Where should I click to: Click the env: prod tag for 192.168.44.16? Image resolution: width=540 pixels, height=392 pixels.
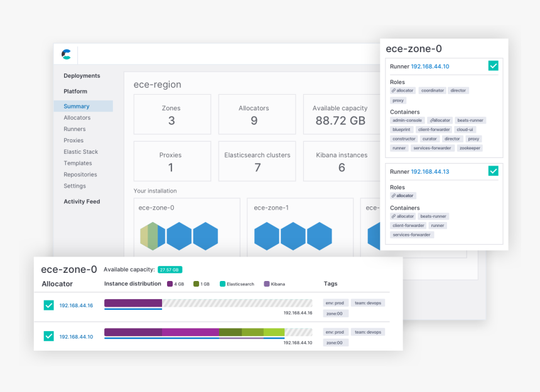pyautogui.click(x=335, y=303)
